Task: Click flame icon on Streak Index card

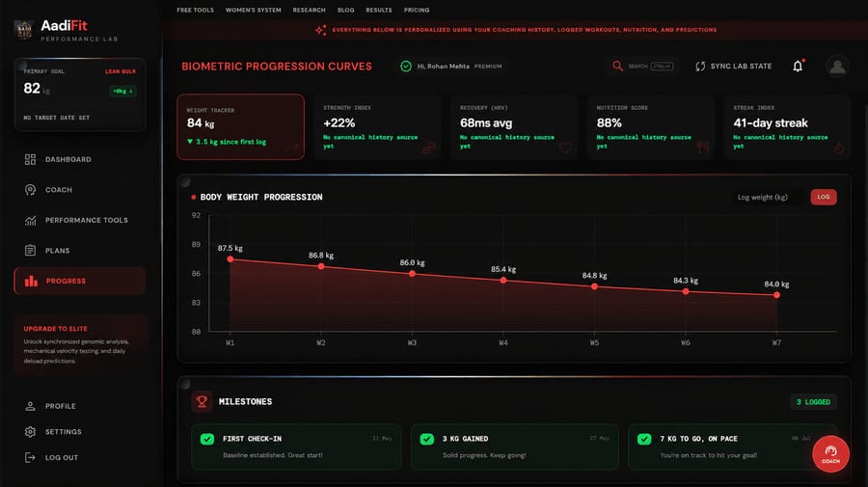Action: pyautogui.click(x=839, y=148)
